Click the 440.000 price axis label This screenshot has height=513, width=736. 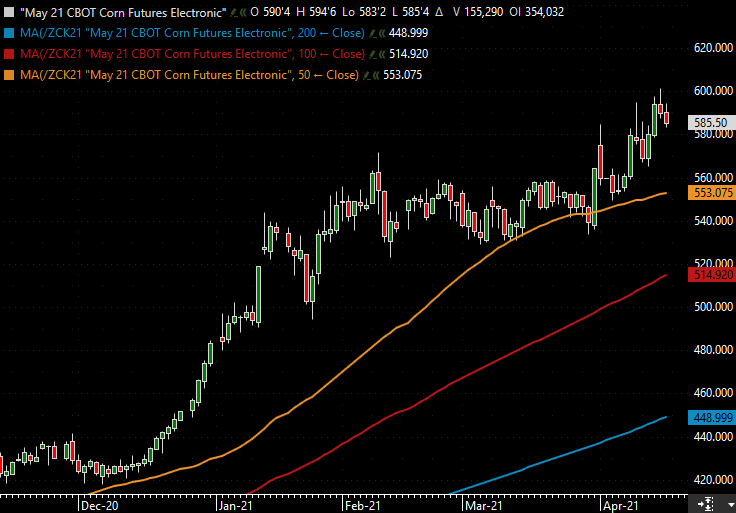(x=713, y=437)
